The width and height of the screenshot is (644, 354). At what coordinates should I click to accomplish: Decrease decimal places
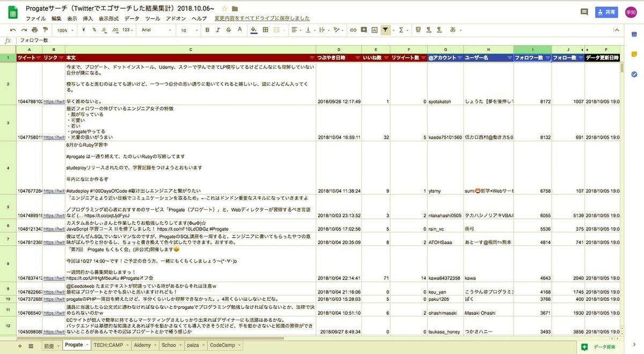[x=104, y=30]
